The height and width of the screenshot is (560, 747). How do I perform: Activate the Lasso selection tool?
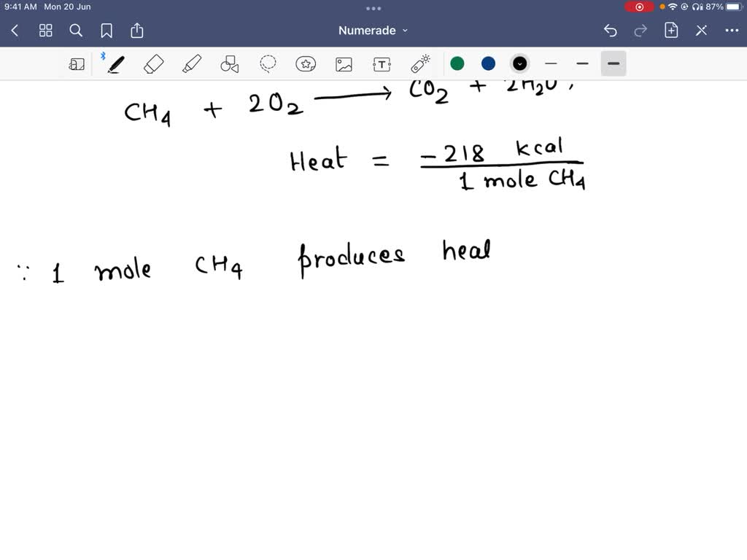tap(268, 63)
